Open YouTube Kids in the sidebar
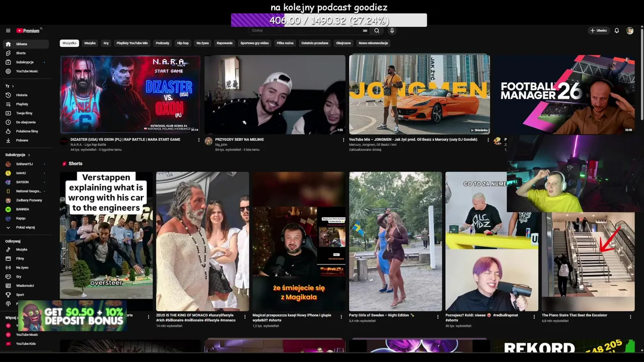The image size is (644, 362). pos(25,344)
